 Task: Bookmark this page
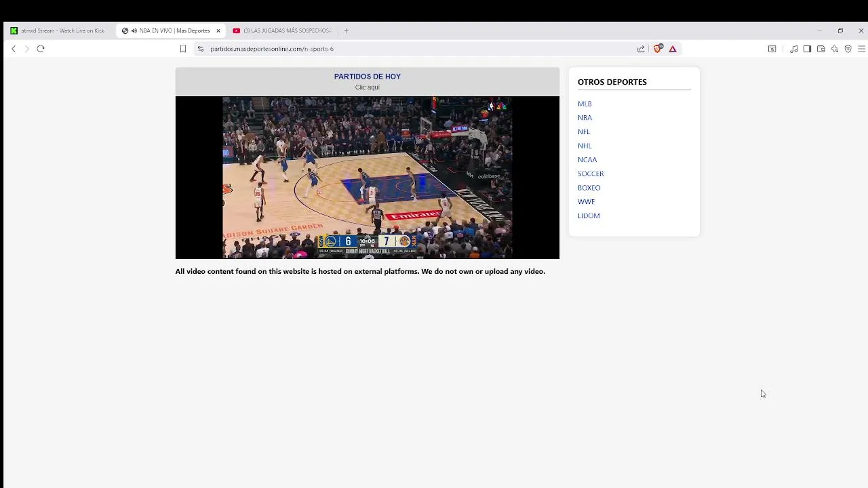point(183,49)
